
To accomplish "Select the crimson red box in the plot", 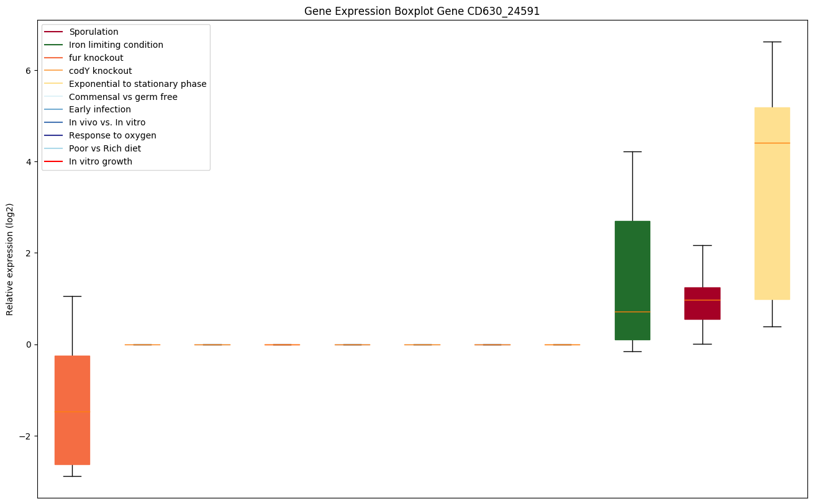I will tap(702, 304).
